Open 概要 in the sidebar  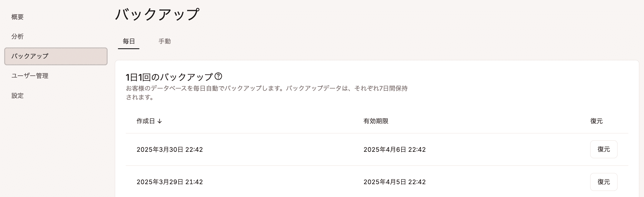click(x=18, y=17)
